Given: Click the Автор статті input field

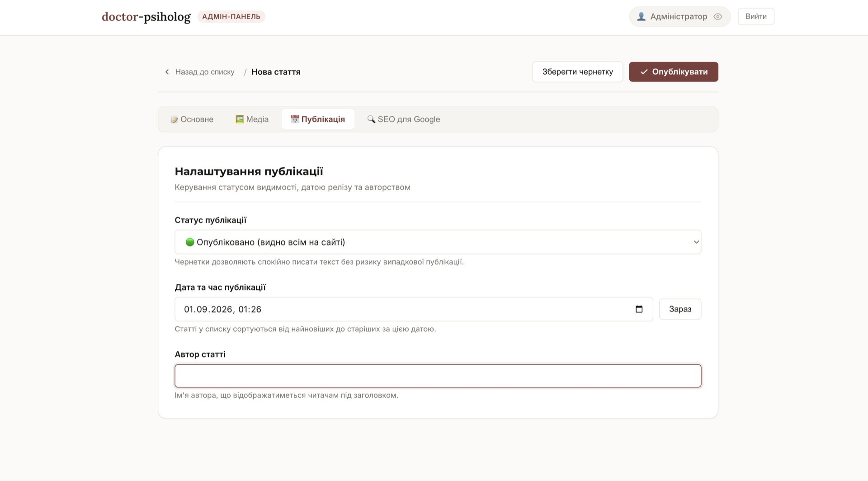Looking at the screenshot, I should point(438,376).
